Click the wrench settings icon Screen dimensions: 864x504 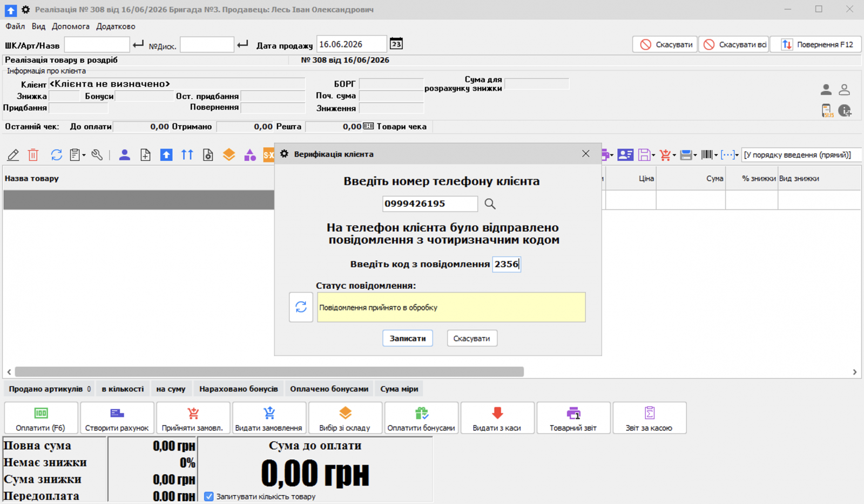pyautogui.click(x=97, y=155)
